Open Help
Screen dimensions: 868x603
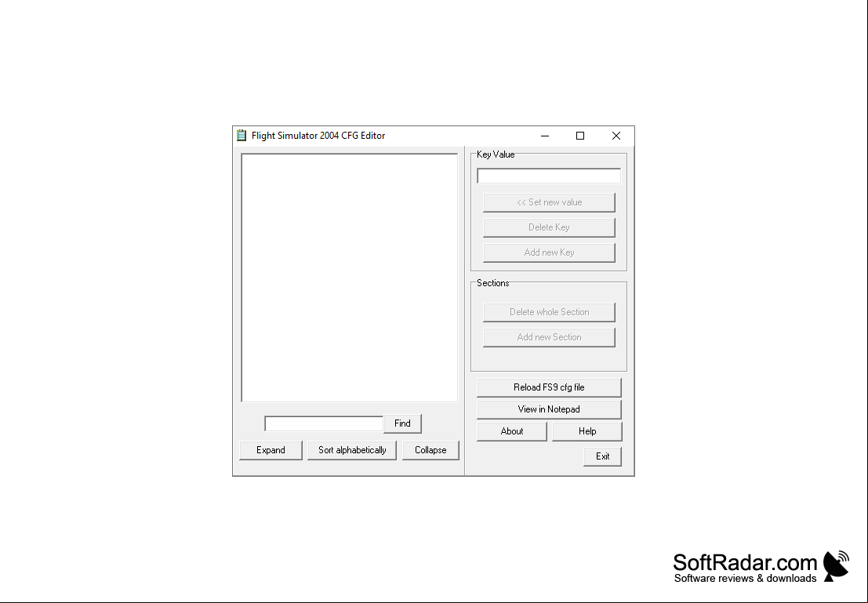(x=587, y=431)
